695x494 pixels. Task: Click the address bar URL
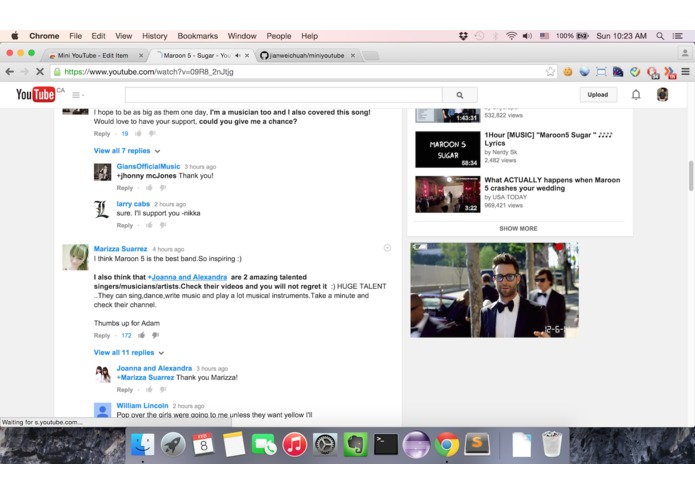[149, 72]
